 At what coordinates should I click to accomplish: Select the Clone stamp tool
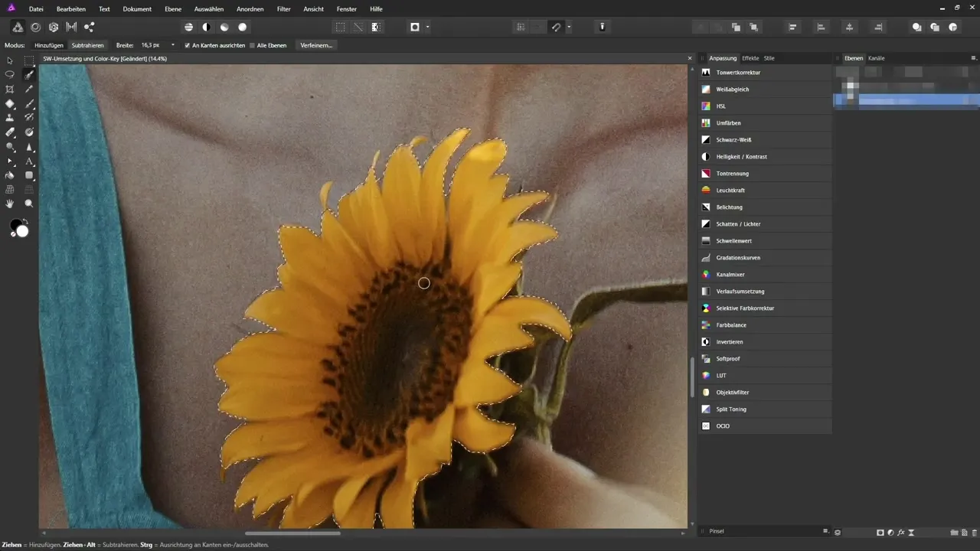pyautogui.click(x=10, y=118)
